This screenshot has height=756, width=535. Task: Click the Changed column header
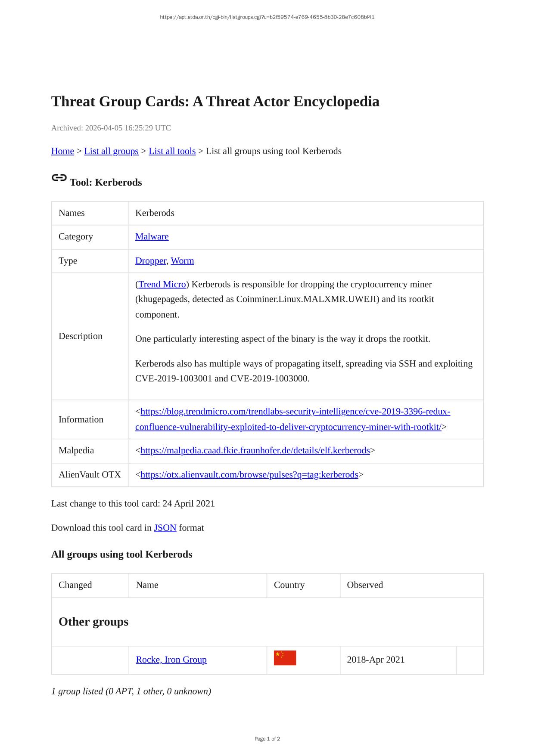pos(75,585)
